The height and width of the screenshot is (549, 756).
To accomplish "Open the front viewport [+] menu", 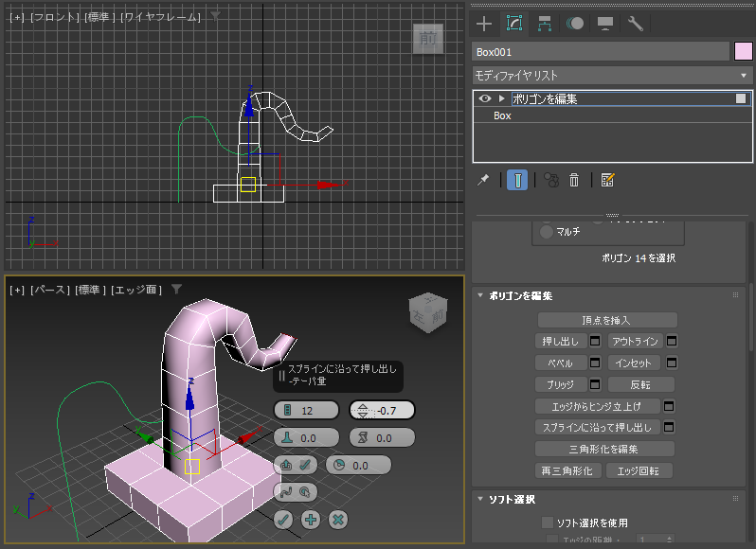I will 17,17.
